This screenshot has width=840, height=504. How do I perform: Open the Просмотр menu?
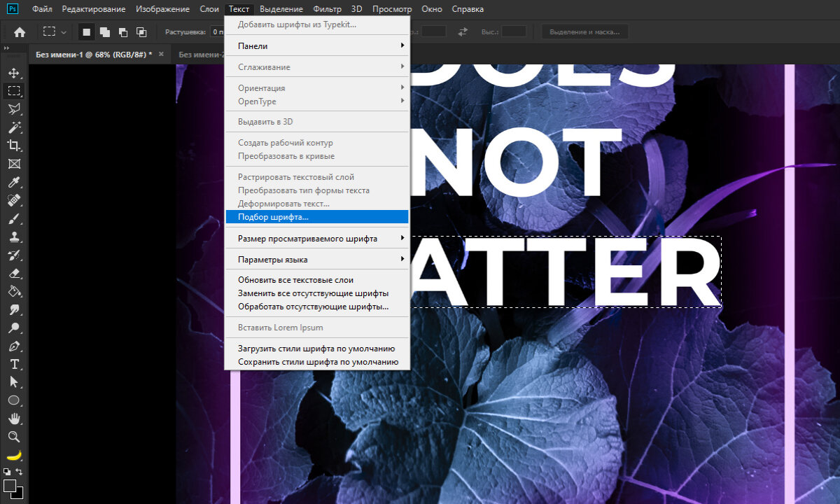(392, 9)
